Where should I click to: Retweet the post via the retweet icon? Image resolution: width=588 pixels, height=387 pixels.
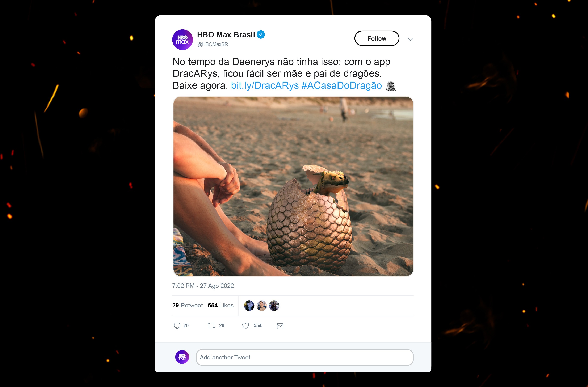pos(212,325)
